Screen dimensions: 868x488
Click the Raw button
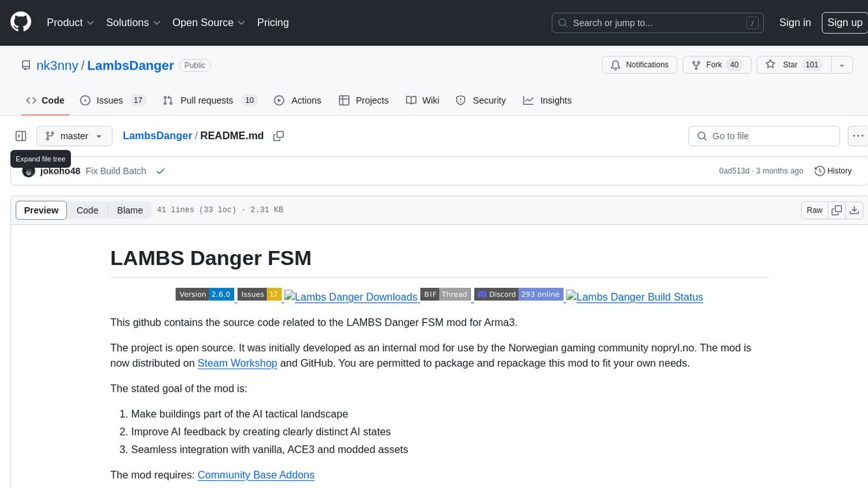tap(814, 210)
